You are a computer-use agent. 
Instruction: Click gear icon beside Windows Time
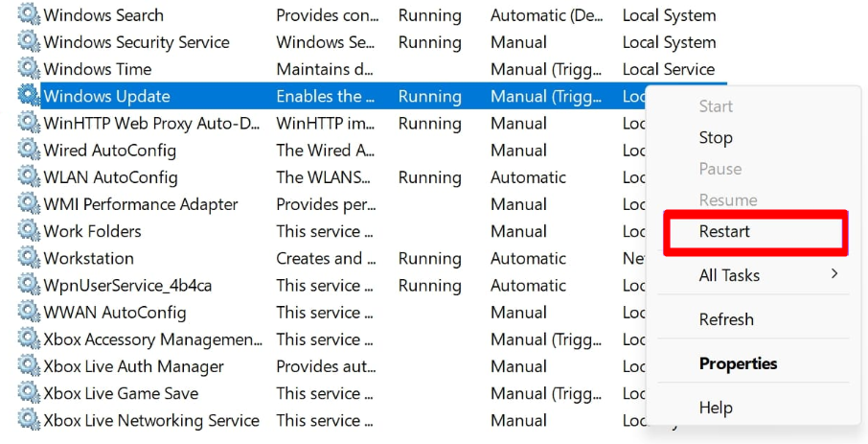[x=29, y=69]
